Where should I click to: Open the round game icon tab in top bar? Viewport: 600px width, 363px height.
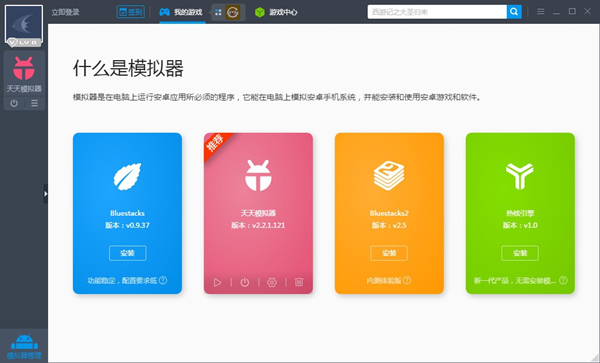point(233,12)
